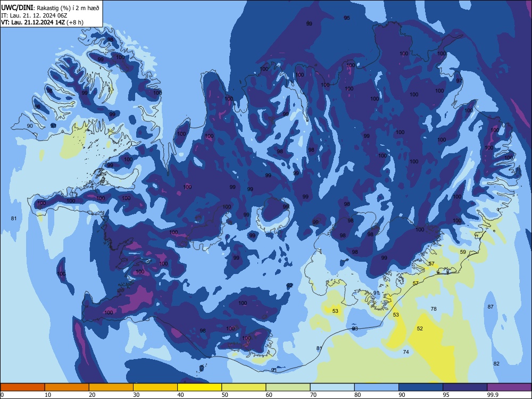Select the bright yellow 40–50 legend swatch
The height and width of the screenshot is (399, 532).
199,387
